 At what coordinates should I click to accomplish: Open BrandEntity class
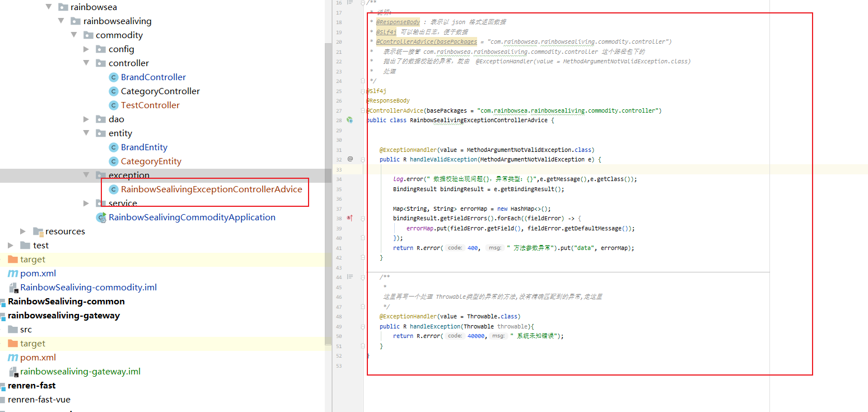point(144,147)
